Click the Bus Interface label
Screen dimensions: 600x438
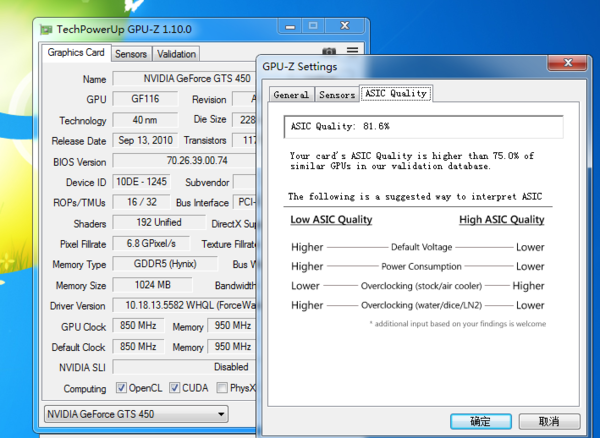coord(202,203)
